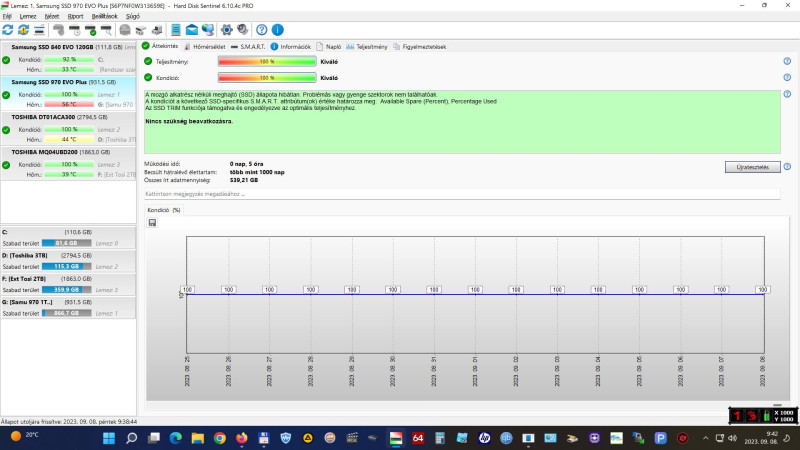Click the disk with green check icon
The width and height of the screenshot is (800, 450).
click(x=90, y=30)
